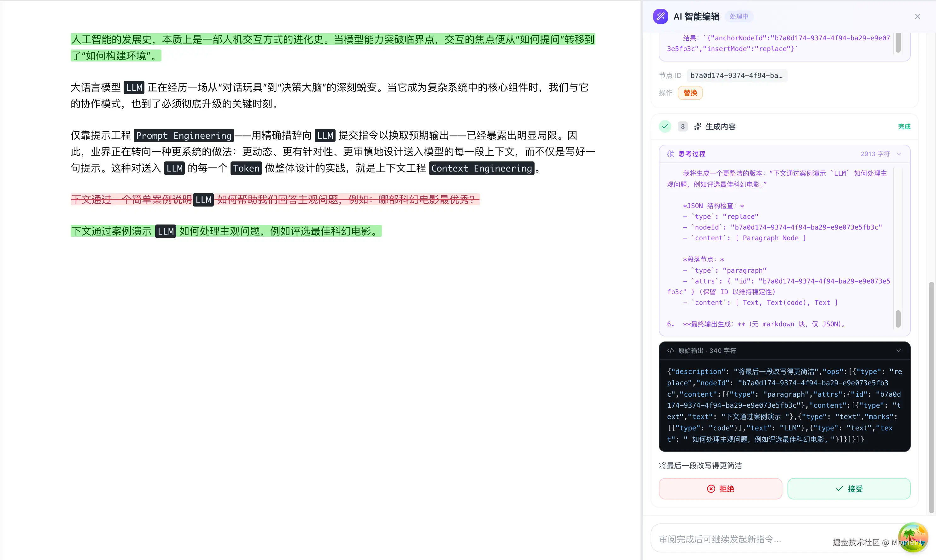Click the 接受 accept button
936x560 pixels.
tap(849, 489)
